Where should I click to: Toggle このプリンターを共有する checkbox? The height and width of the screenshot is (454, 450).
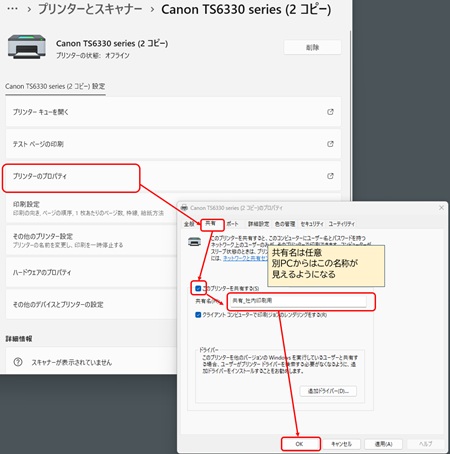click(x=198, y=288)
